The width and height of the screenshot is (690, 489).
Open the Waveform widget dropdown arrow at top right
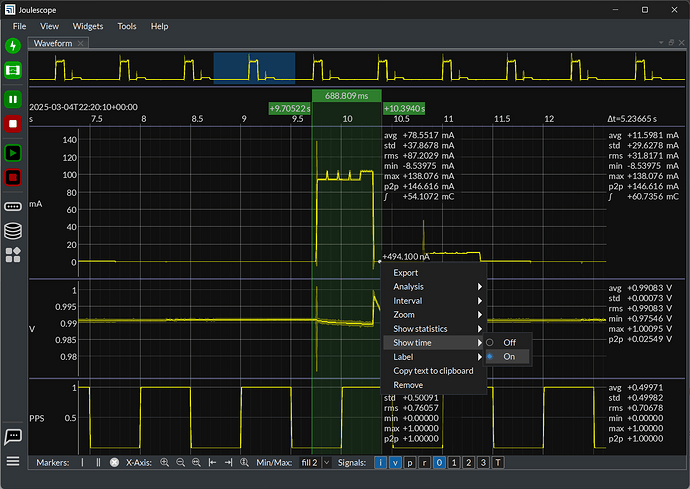(661, 42)
